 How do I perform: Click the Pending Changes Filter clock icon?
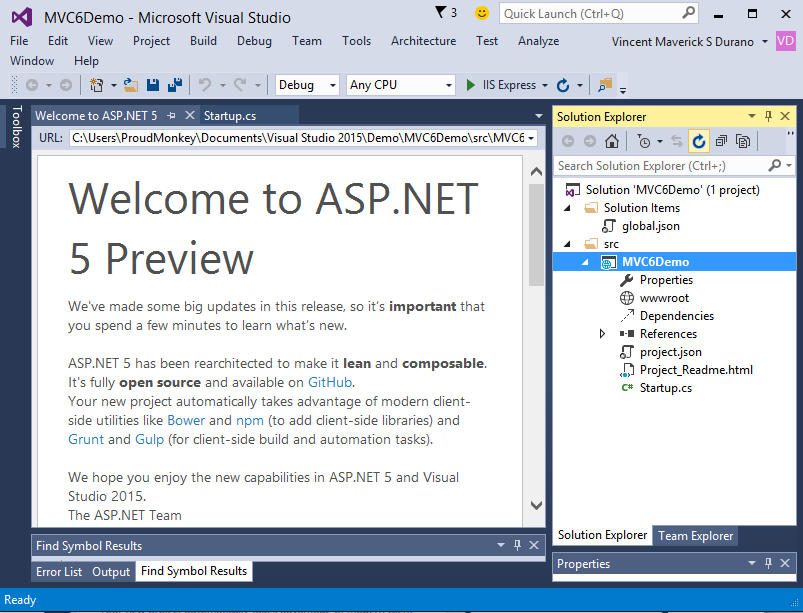[x=643, y=141]
